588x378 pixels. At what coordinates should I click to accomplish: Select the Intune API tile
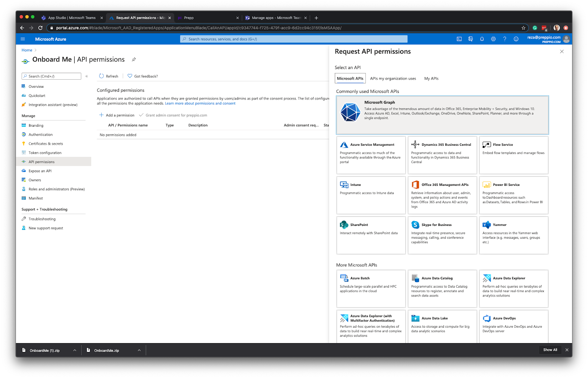pyautogui.click(x=371, y=195)
